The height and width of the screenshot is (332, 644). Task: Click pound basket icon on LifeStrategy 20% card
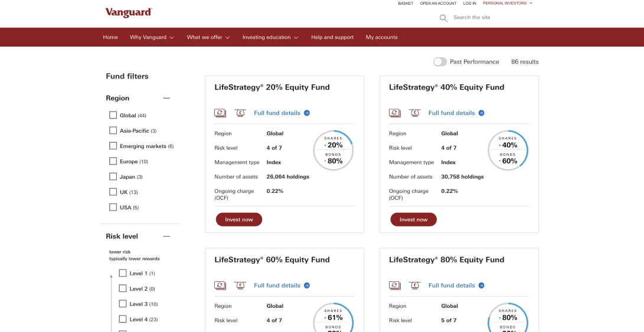pyautogui.click(x=240, y=113)
